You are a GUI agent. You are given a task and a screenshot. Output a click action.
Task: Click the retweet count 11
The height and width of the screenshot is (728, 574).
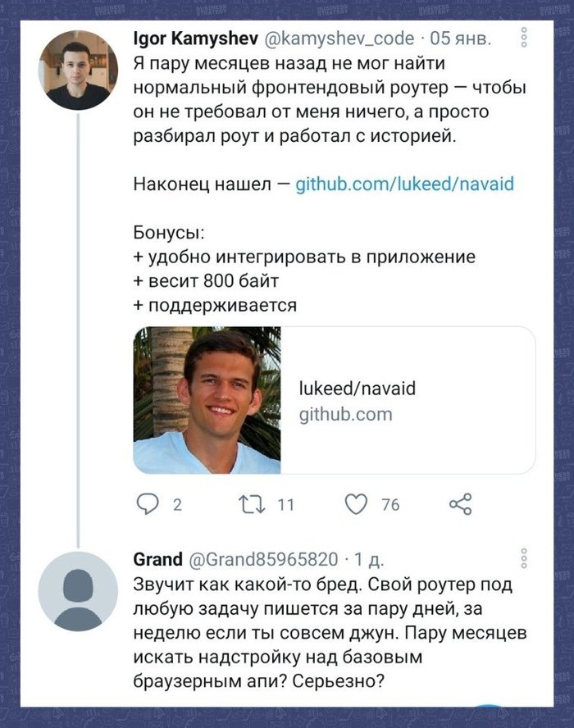285,505
